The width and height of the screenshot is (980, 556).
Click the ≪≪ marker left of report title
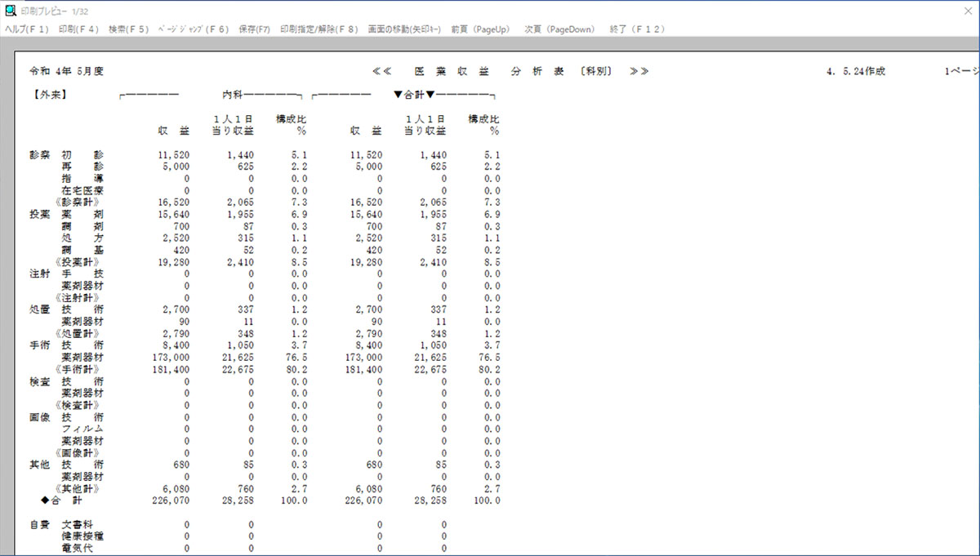(382, 71)
